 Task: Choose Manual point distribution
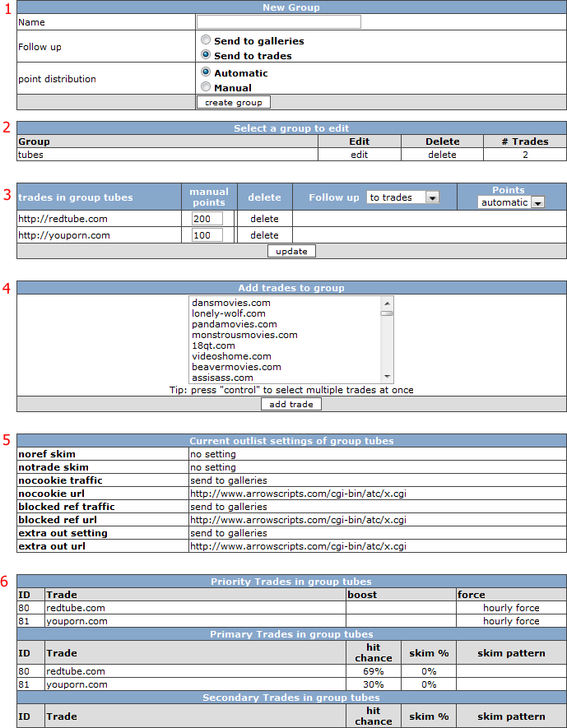[x=206, y=87]
